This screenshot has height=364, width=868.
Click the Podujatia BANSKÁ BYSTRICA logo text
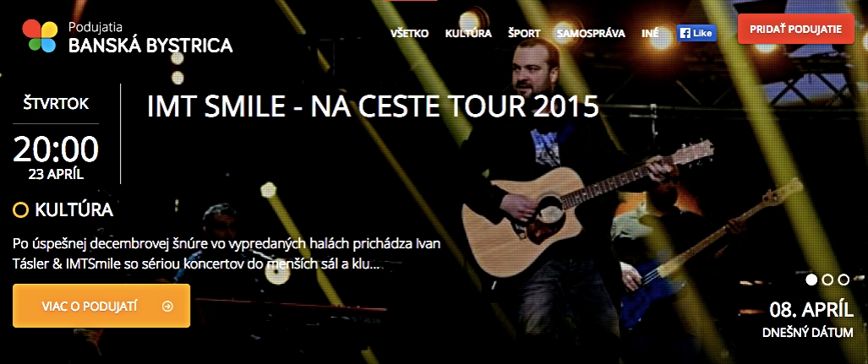[150, 38]
